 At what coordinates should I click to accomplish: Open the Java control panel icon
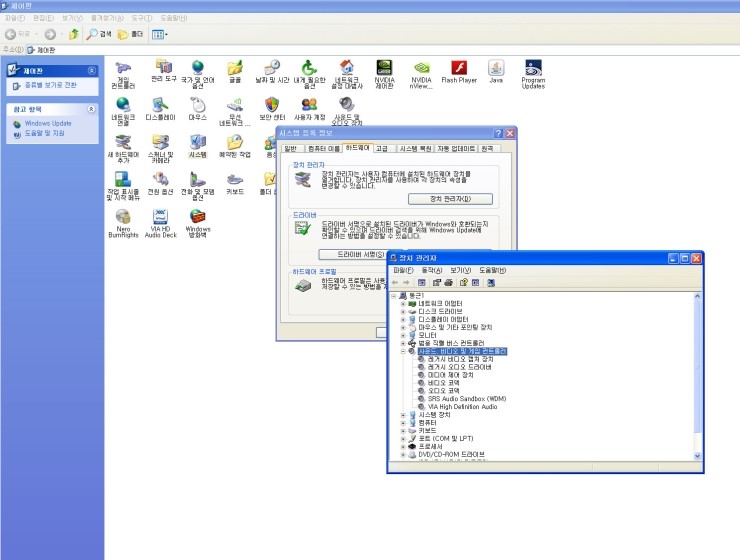pos(495,68)
